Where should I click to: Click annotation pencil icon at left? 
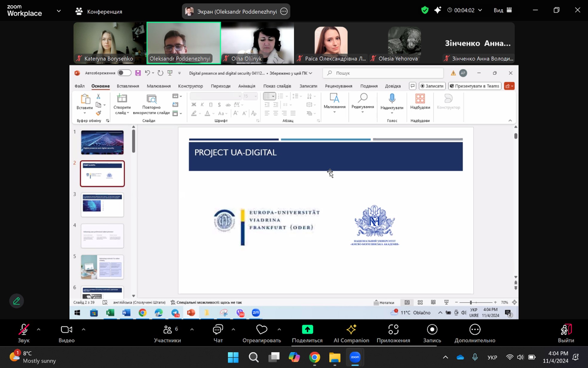coord(16,301)
